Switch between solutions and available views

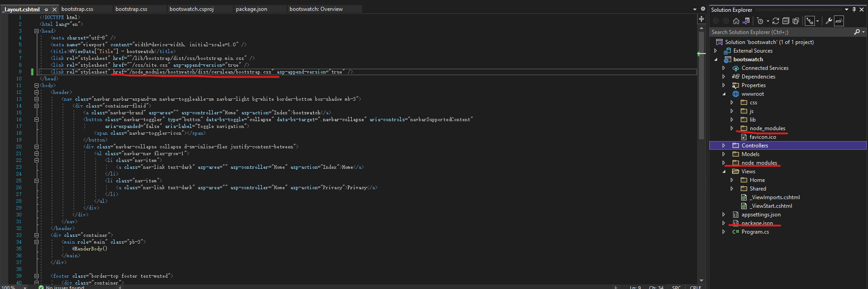(x=746, y=21)
